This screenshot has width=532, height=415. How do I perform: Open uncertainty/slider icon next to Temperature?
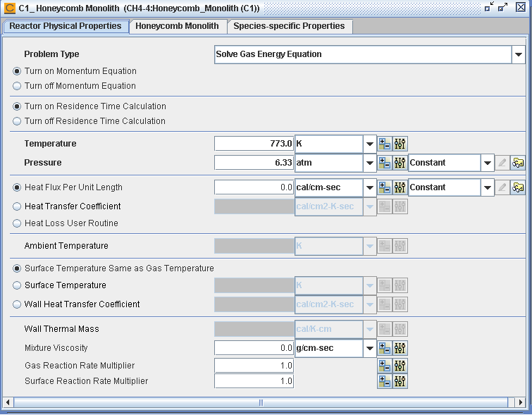coord(400,144)
